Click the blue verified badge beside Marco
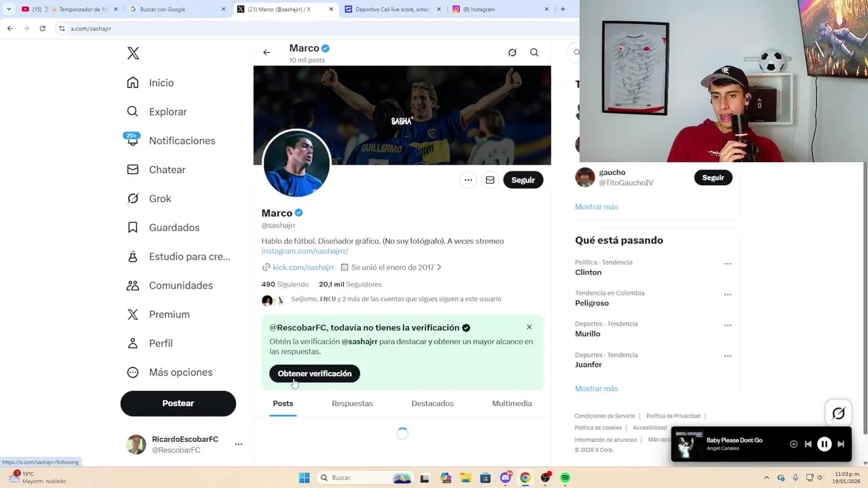Viewport: 868px width, 488px height. [x=298, y=213]
